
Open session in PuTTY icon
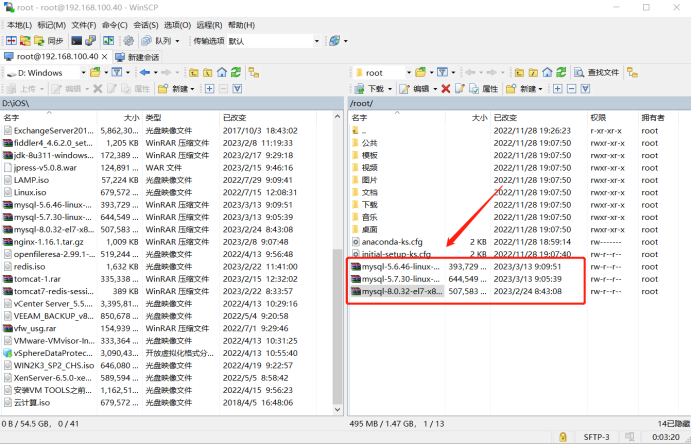[x=90, y=41]
